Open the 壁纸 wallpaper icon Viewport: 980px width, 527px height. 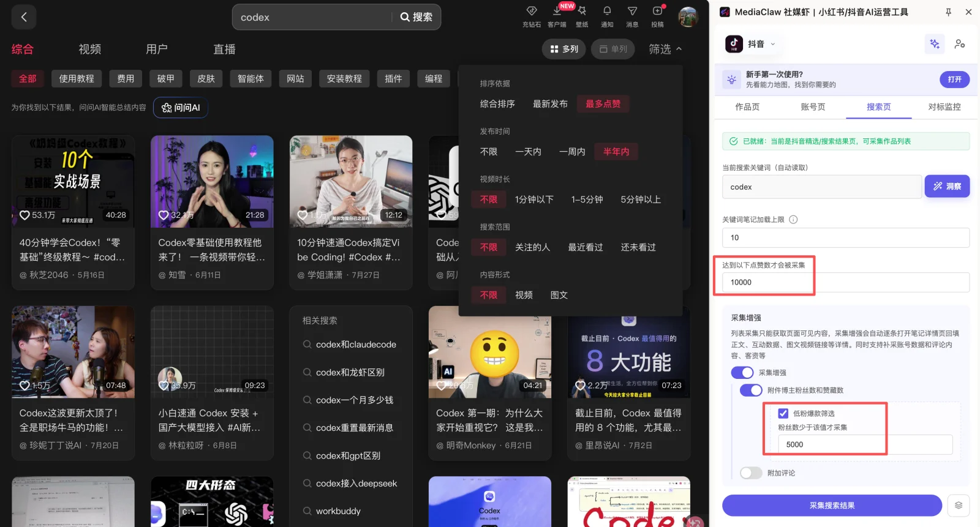point(582,11)
